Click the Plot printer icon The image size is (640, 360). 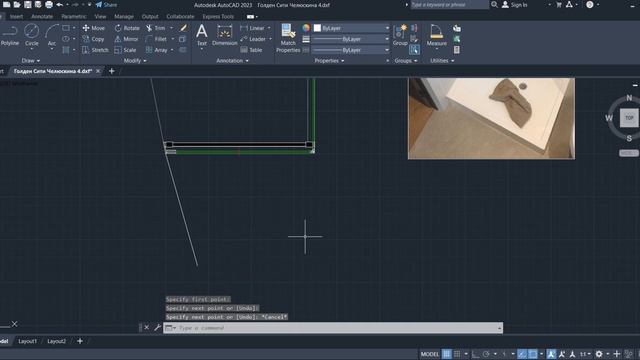pos(49,4)
